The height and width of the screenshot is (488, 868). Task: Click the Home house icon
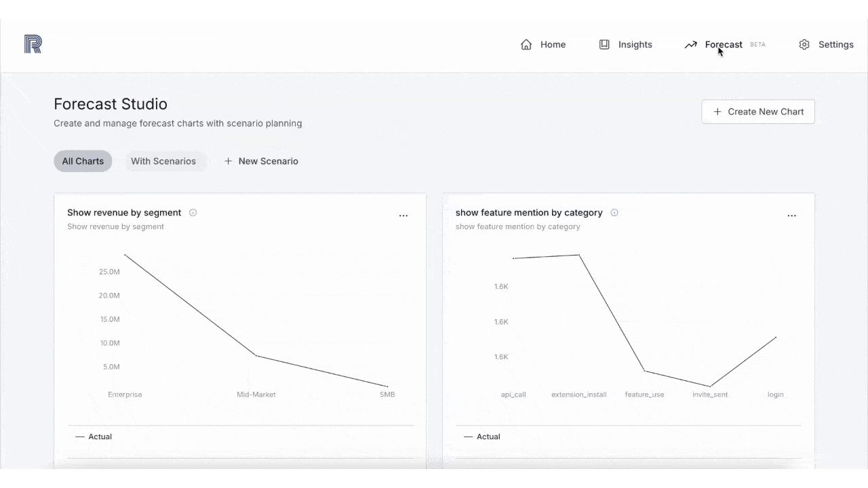[x=526, y=45]
